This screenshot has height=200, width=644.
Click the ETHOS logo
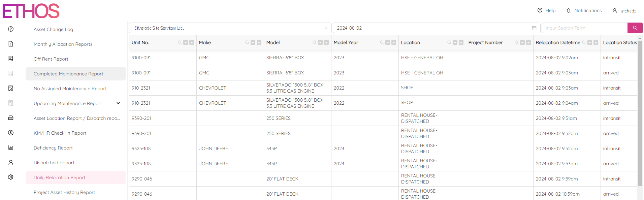31,11
